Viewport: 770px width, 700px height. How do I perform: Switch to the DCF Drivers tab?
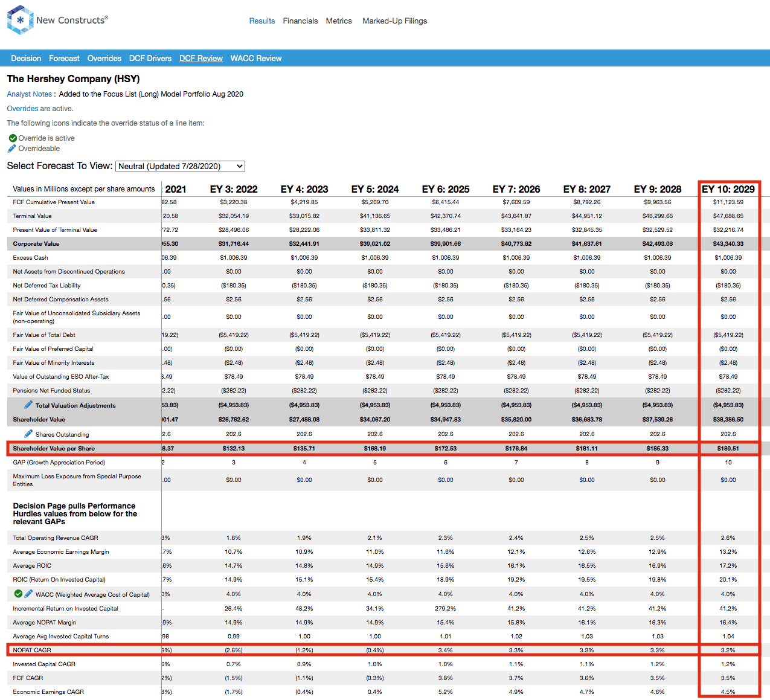[x=150, y=59]
